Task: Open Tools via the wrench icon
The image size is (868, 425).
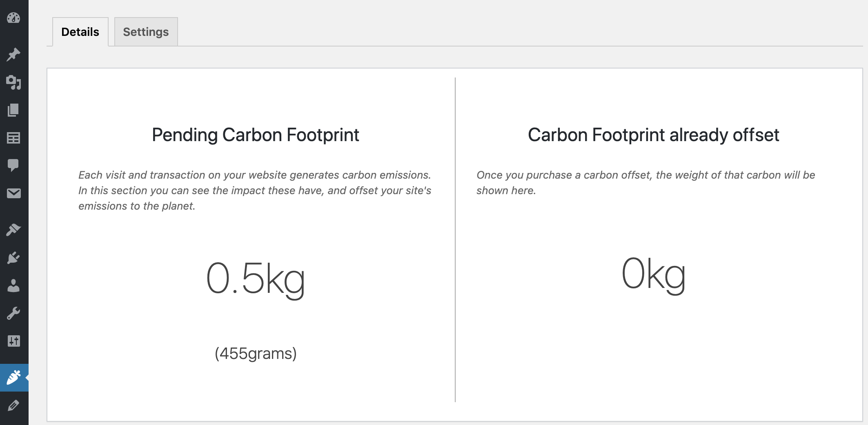Action: (13, 313)
